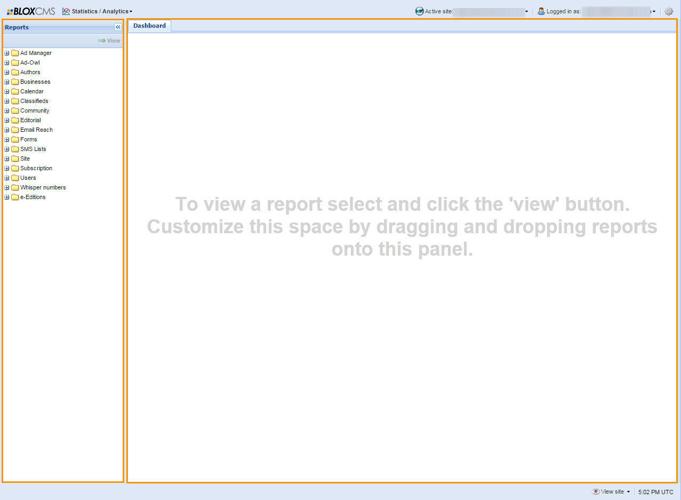Image resolution: width=681 pixels, height=500 pixels.
Task: Expand the Community folder
Action: (7, 111)
